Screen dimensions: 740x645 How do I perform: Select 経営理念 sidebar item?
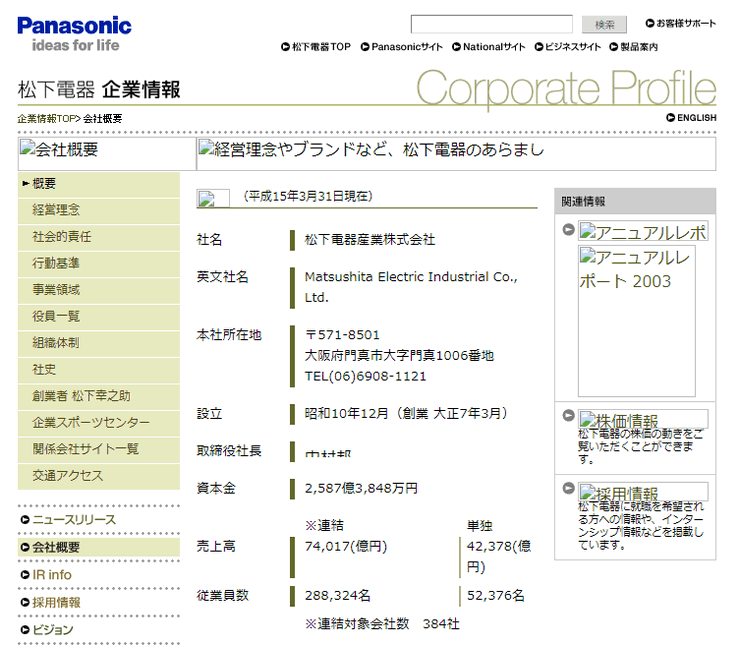click(99, 210)
